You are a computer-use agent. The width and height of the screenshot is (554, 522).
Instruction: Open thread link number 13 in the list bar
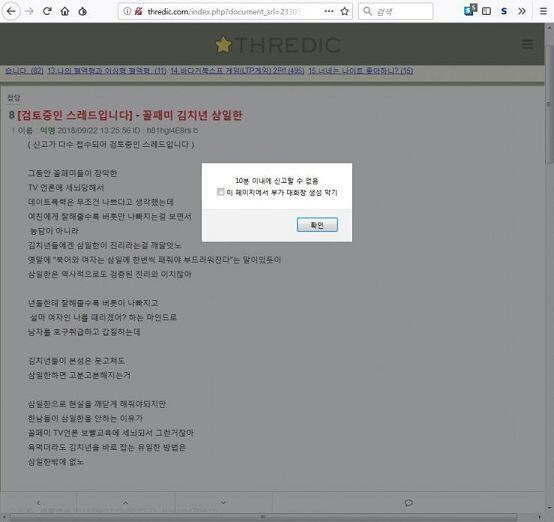pos(107,71)
